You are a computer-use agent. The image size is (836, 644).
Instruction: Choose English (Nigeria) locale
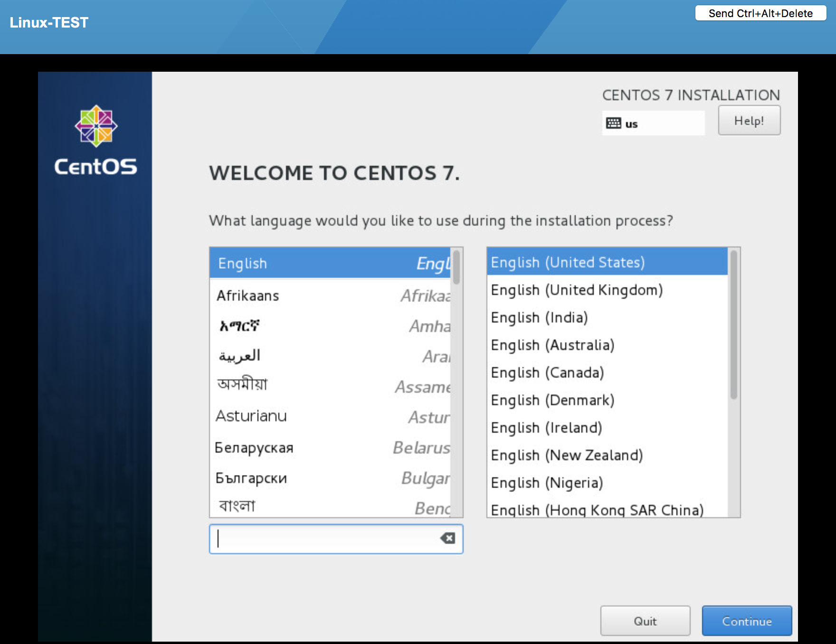coord(607,483)
